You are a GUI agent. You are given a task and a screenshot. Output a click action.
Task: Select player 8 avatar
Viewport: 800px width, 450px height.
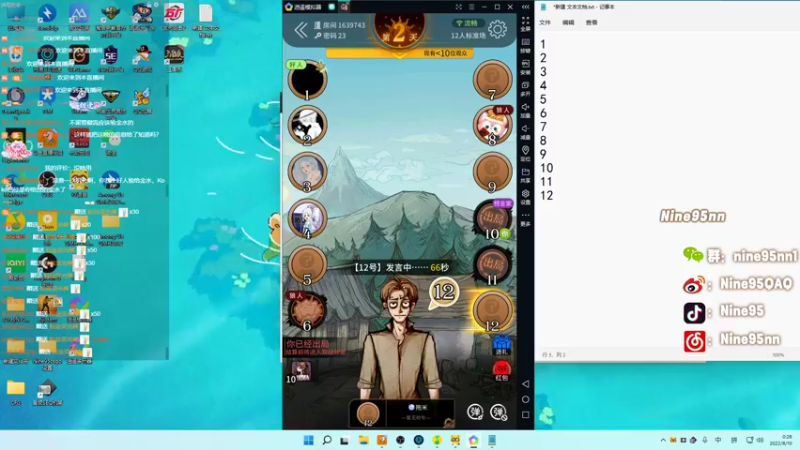click(x=492, y=126)
